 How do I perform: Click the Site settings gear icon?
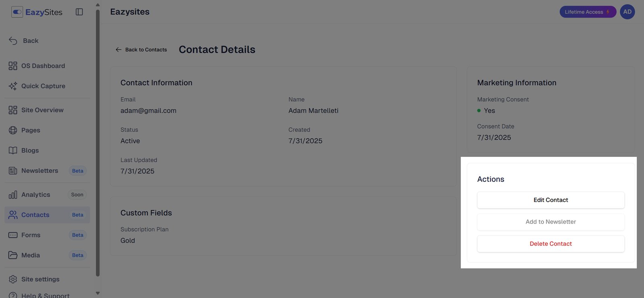coord(13,279)
